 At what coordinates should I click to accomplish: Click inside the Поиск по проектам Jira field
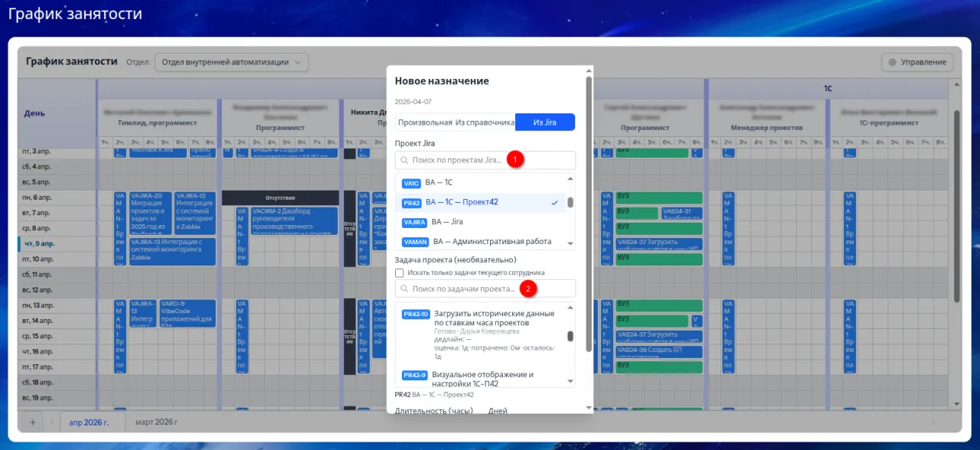pos(459,160)
